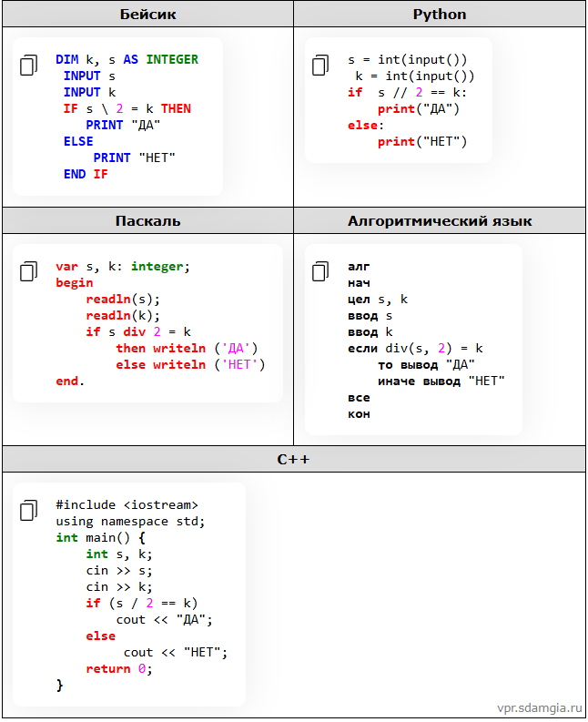588x722 pixels.
Task: Click the Pascal line var s, k: integer;
Action: (x=123, y=266)
